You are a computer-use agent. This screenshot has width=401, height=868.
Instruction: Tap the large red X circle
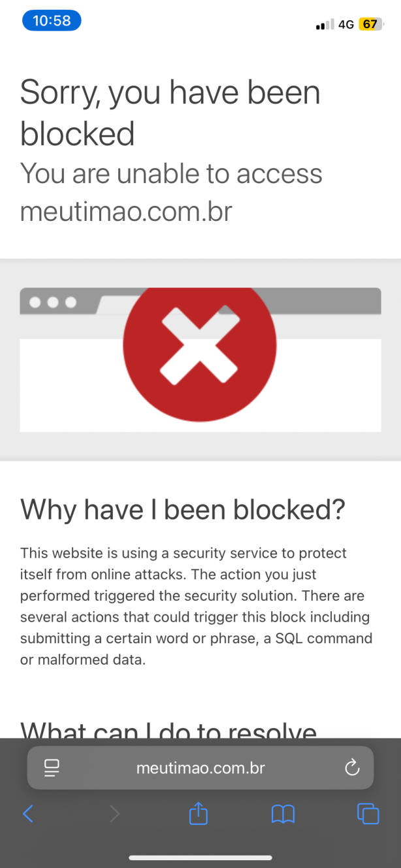[200, 344]
